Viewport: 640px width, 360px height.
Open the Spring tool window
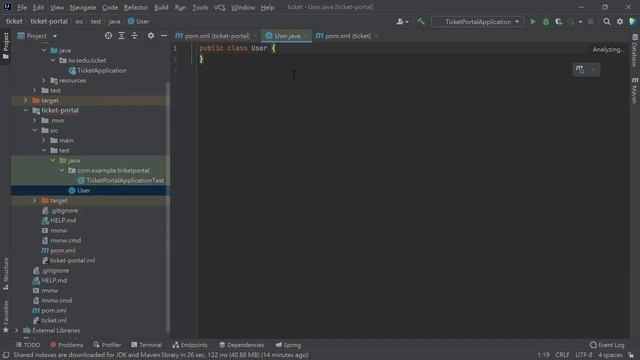point(288,345)
